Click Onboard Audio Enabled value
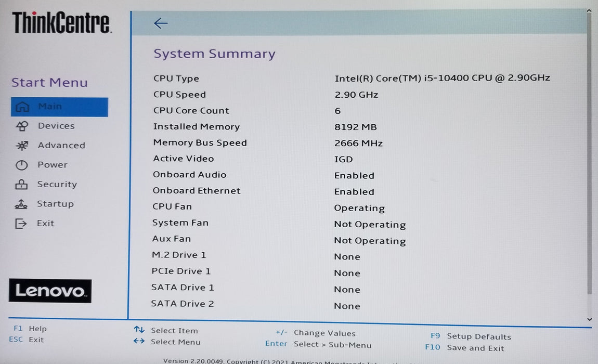The image size is (598, 364). [354, 176]
